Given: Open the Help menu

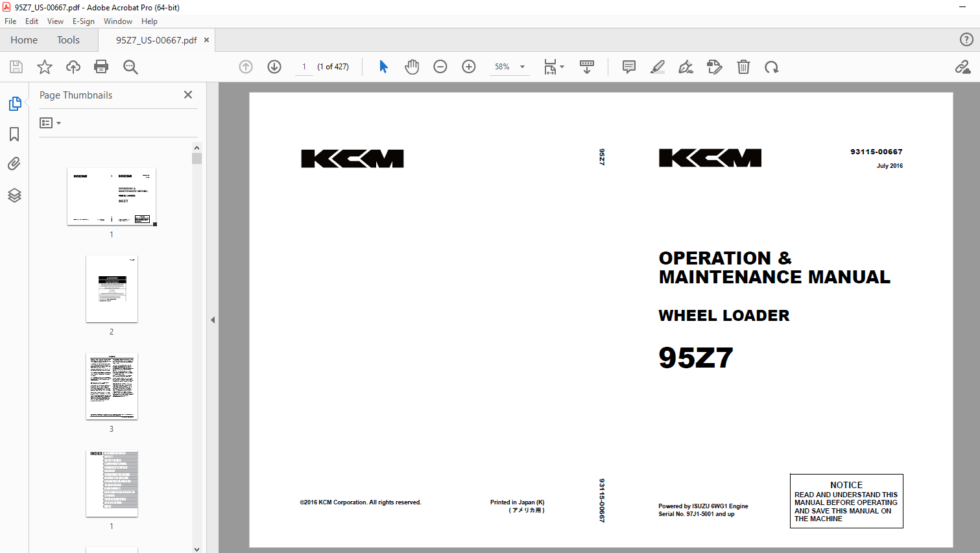Looking at the screenshot, I should coord(149,21).
